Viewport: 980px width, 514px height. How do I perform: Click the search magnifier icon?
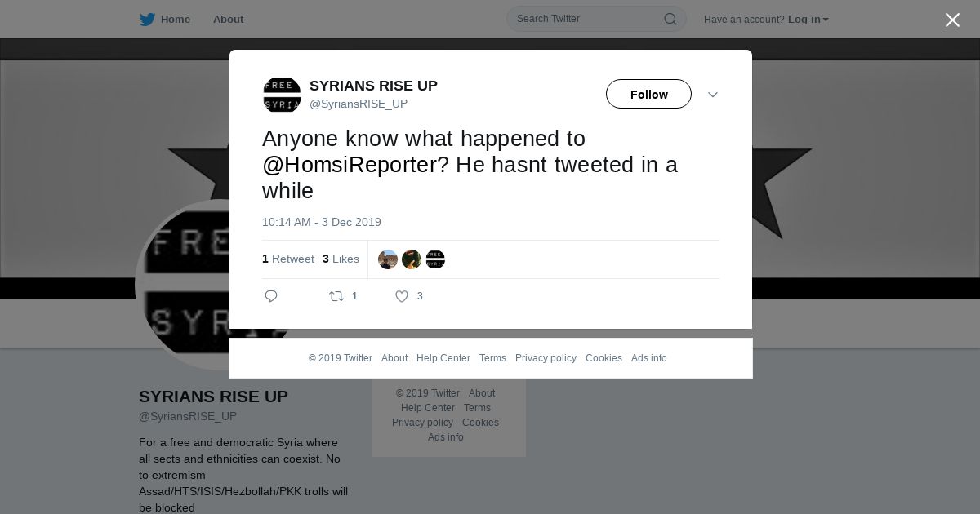click(670, 19)
